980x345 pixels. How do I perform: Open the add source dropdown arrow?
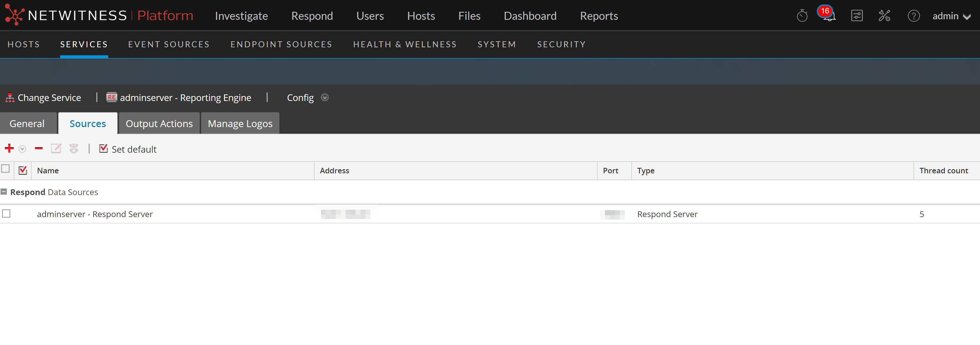23,149
